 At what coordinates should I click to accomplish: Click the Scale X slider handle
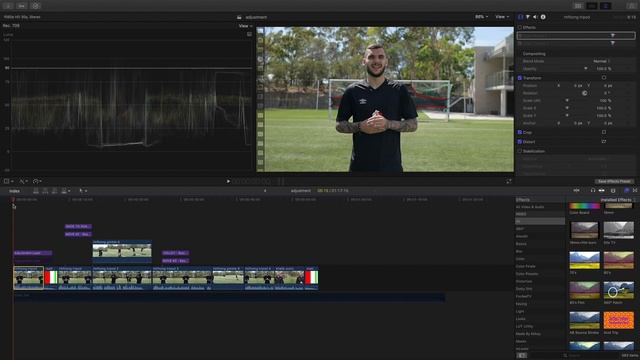(x=567, y=108)
